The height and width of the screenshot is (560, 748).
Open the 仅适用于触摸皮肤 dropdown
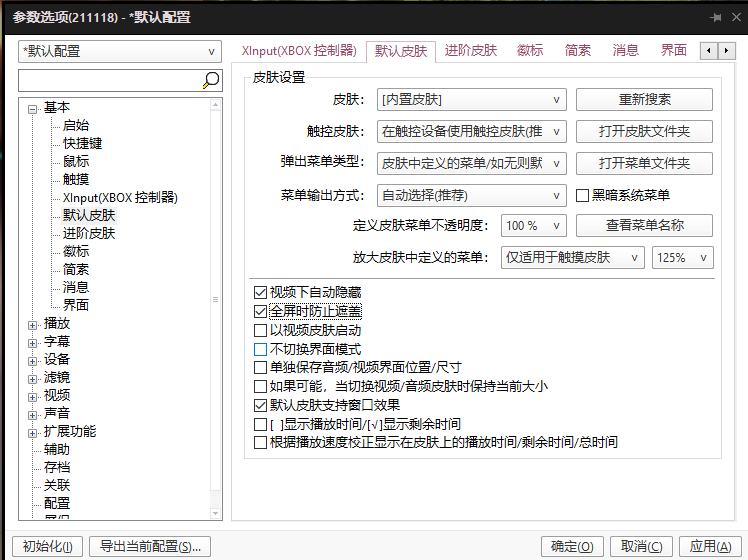[572, 258]
